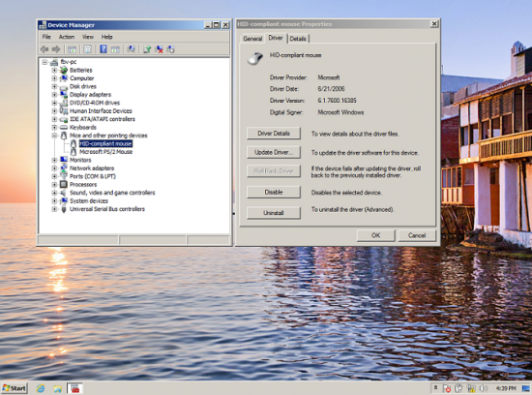Collapse Mice and other pointing devices
The width and height of the screenshot is (532, 395).
coord(54,136)
